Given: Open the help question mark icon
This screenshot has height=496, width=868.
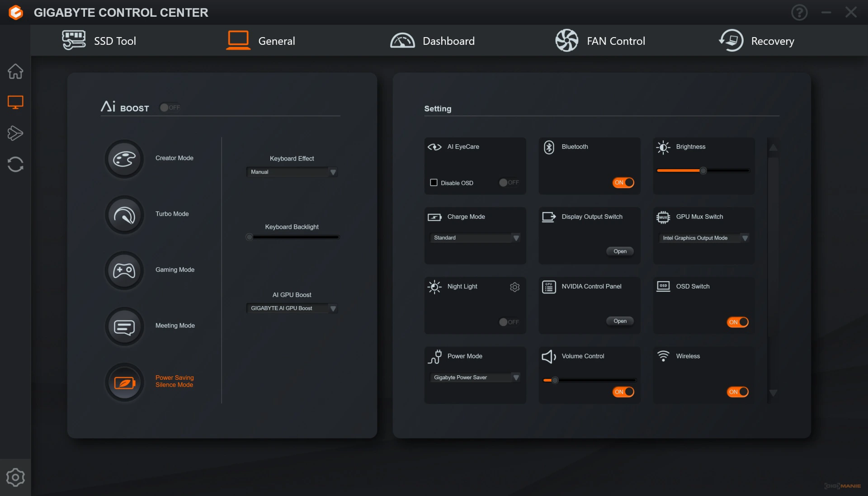Looking at the screenshot, I should point(799,13).
